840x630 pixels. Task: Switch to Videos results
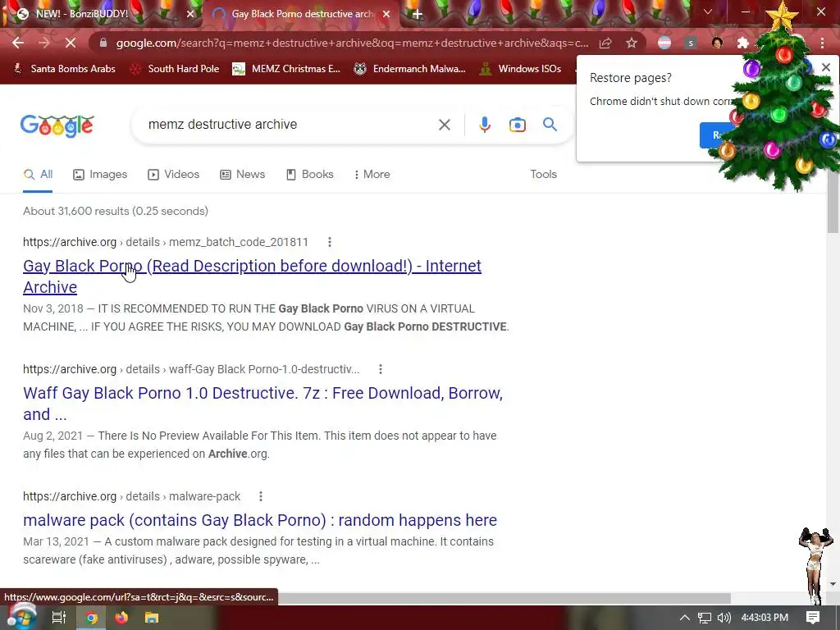(x=174, y=175)
